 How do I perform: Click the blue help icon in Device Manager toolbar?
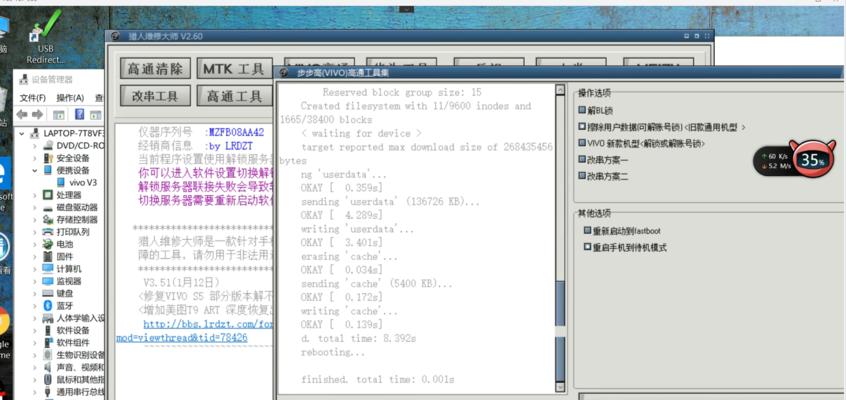79,114
